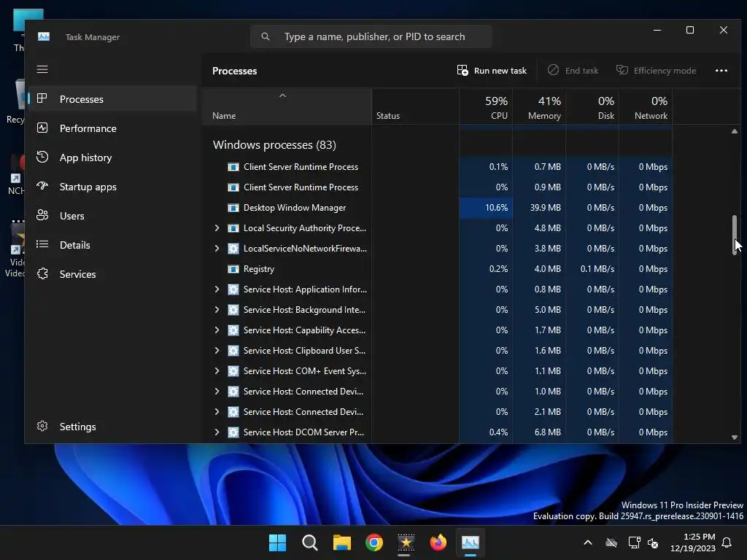Sort by the CPU column header
Viewport: 747px width, 560px height.
[x=486, y=107]
